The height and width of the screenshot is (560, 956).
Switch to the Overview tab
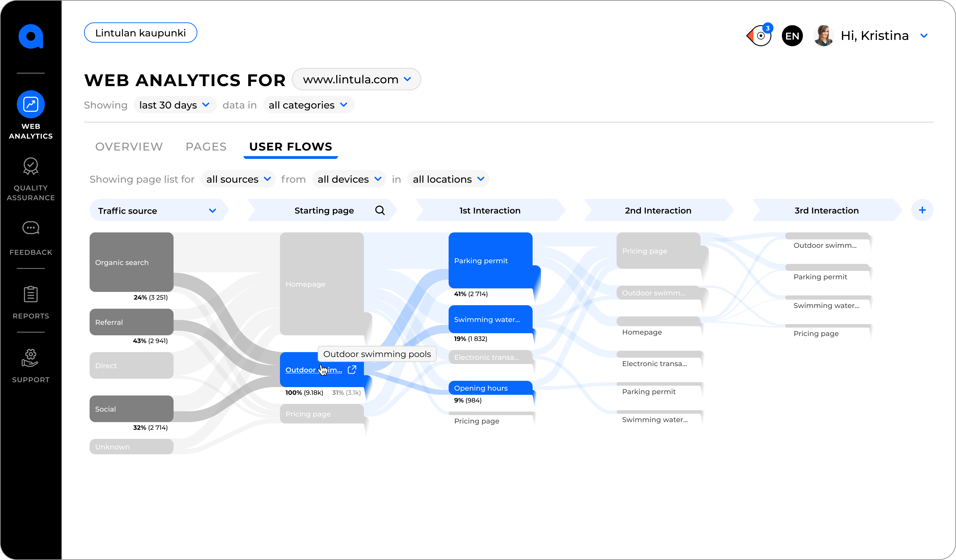[x=129, y=146]
